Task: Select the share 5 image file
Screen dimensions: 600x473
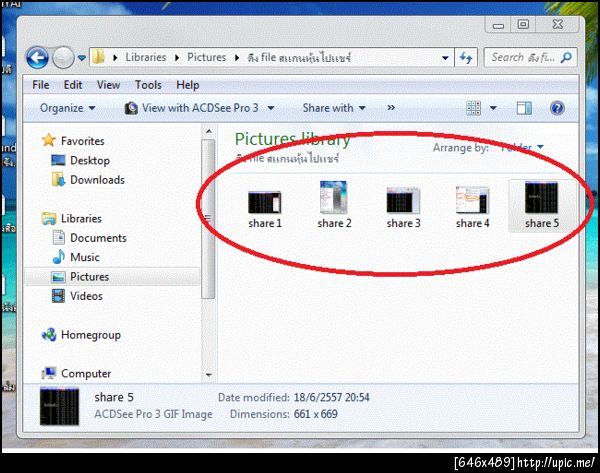Action: 542,206
